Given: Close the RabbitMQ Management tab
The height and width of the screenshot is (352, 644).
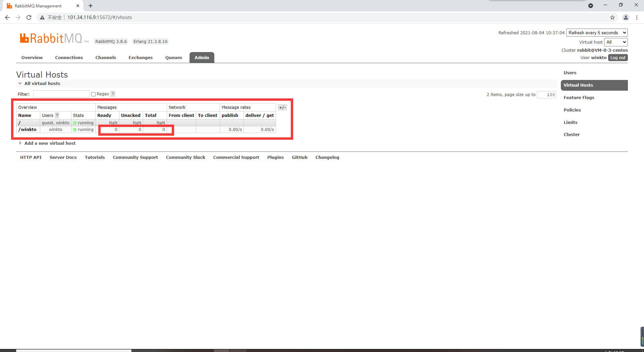Looking at the screenshot, I should (78, 6).
